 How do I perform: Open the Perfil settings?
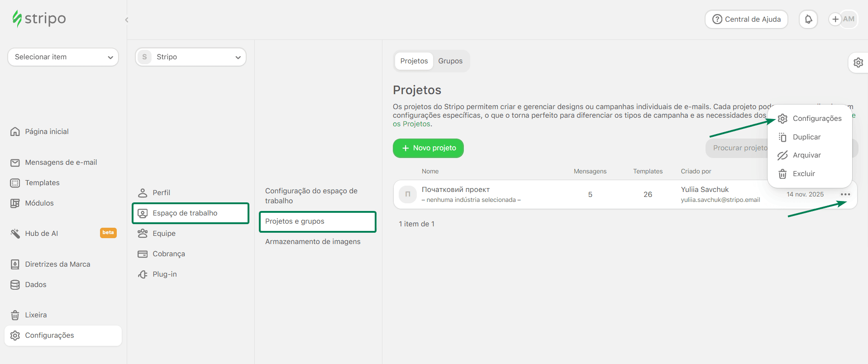161,193
